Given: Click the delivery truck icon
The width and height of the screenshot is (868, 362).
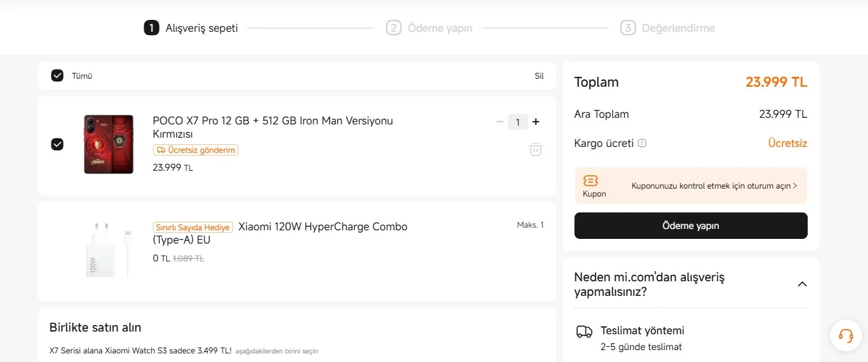Looking at the screenshot, I should (584, 332).
